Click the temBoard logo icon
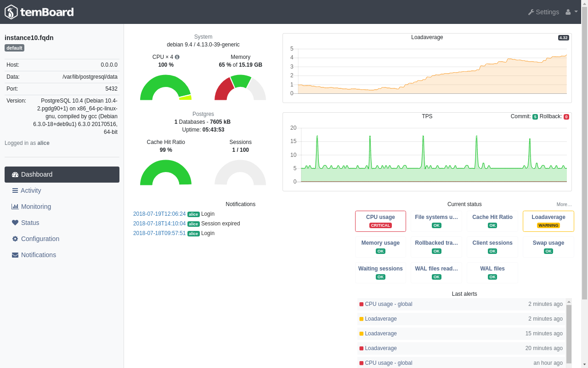 pyautogui.click(x=11, y=12)
